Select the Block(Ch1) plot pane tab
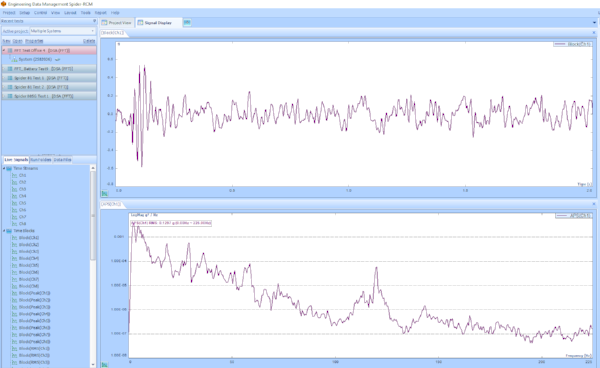 point(112,33)
